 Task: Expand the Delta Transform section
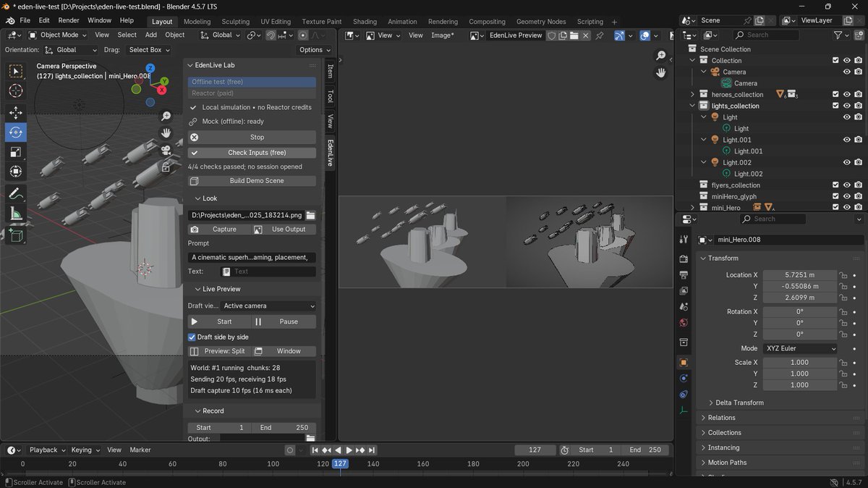click(735, 403)
